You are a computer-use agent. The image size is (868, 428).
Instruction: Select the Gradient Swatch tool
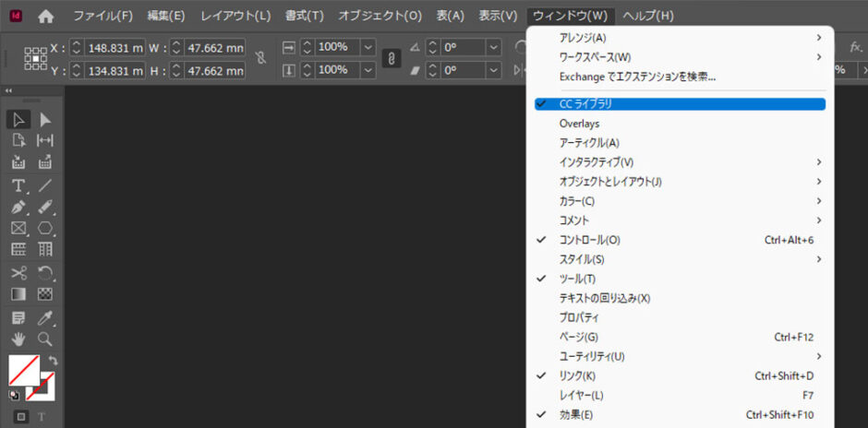18,294
